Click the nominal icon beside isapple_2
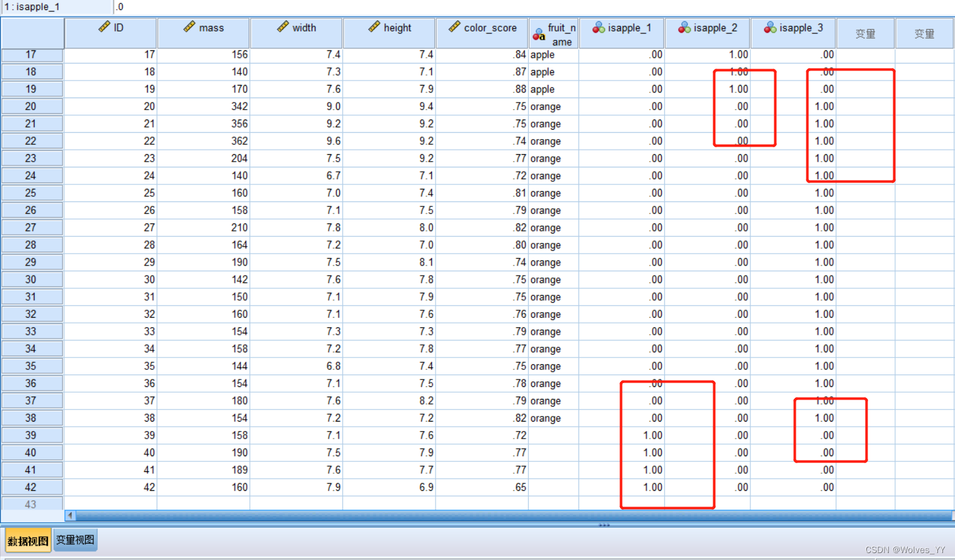The height and width of the screenshot is (560, 955). [684, 28]
